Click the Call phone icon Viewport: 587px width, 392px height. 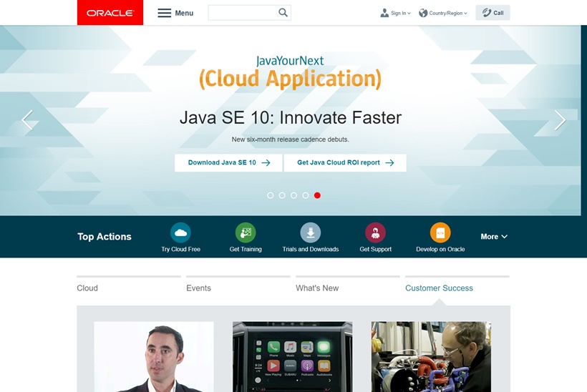pos(486,13)
